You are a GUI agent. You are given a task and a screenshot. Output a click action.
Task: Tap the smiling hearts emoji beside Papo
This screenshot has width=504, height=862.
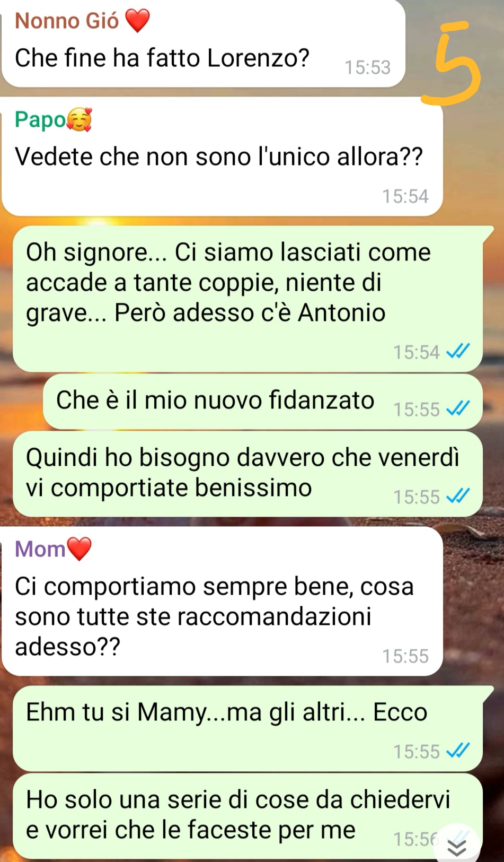click(79, 119)
